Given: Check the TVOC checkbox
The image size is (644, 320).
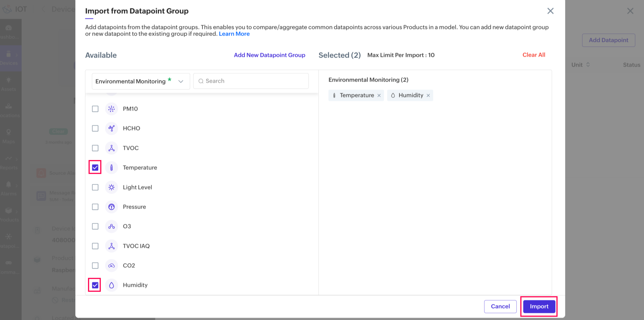Looking at the screenshot, I should click(x=95, y=148).
